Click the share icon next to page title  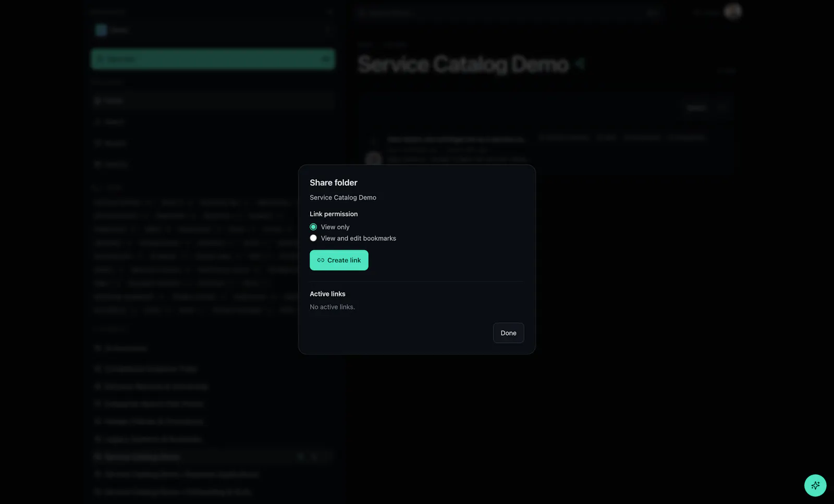point(580,64)
